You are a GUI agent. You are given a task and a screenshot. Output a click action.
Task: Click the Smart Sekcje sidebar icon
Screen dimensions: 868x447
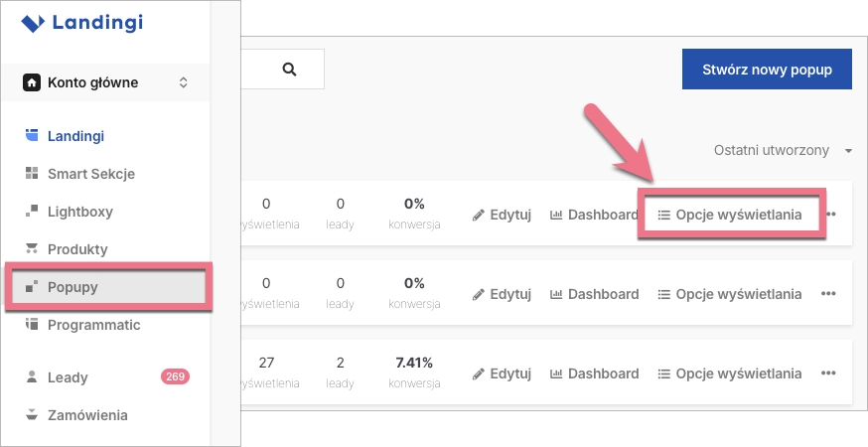click(32, 174)
